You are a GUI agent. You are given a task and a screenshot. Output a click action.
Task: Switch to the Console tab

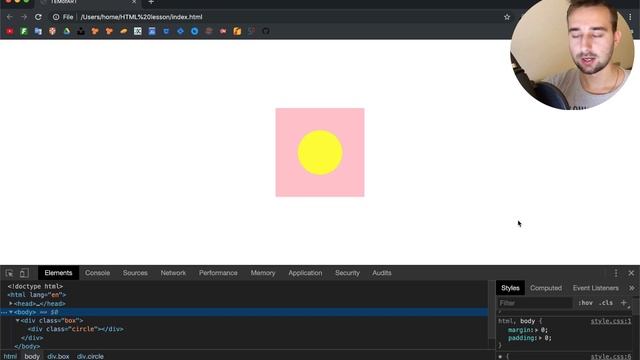(x=98, y=273)
